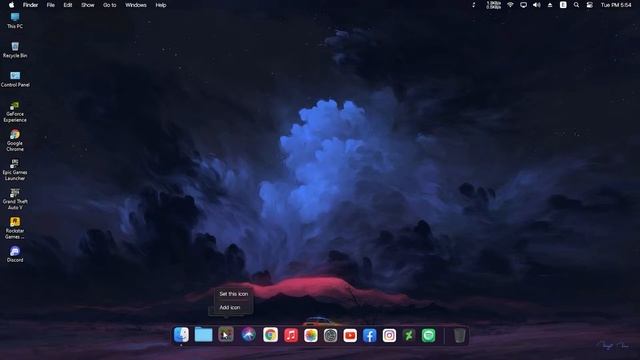Open Spotify from the dock
Image resolution: width=640 pixels, height=360 pixels.
[x=428, y=336]
